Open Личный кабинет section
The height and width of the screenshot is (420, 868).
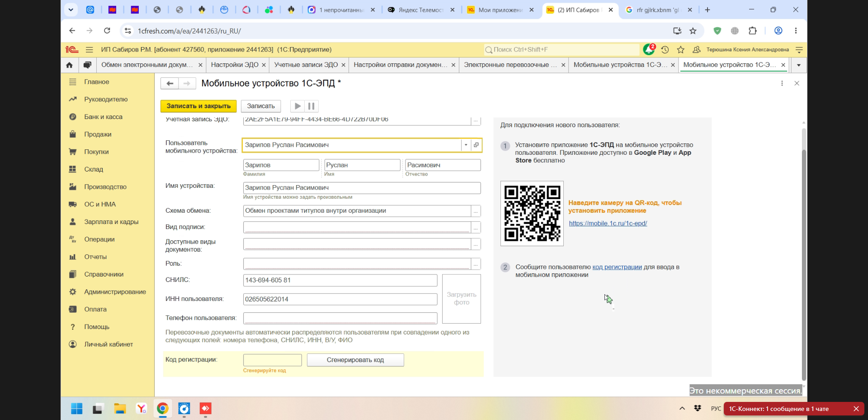[108, 344]
